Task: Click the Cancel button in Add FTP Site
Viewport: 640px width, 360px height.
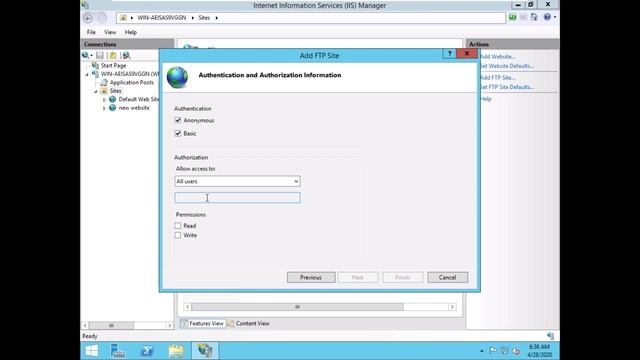Action: [447, 278]
